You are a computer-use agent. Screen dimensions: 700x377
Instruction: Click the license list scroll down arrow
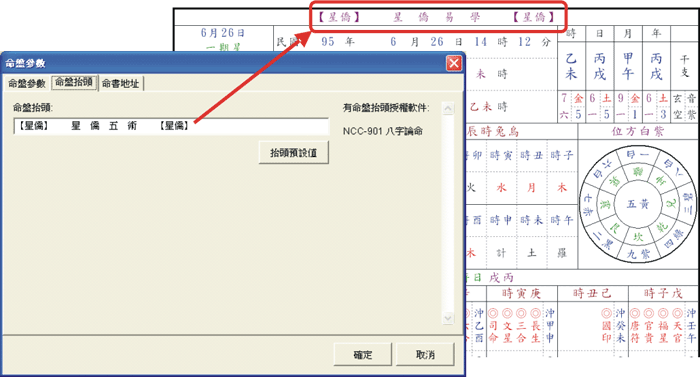point(448,318)
